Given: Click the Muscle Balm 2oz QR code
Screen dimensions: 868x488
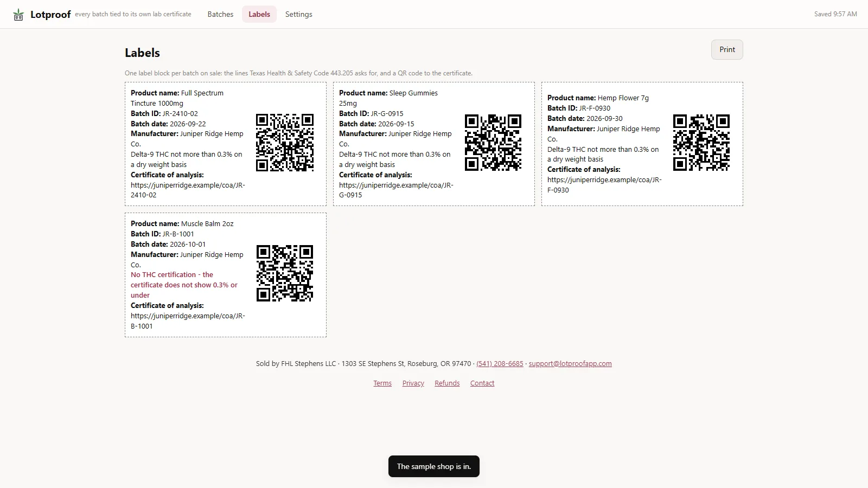Looking at the screenshot, I should 285,273.
